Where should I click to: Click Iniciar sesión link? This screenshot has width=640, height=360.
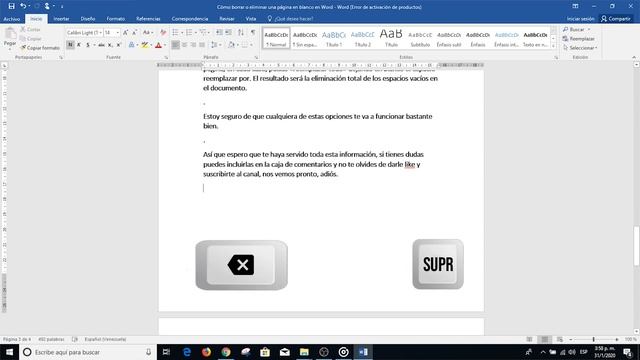point(580,19)
